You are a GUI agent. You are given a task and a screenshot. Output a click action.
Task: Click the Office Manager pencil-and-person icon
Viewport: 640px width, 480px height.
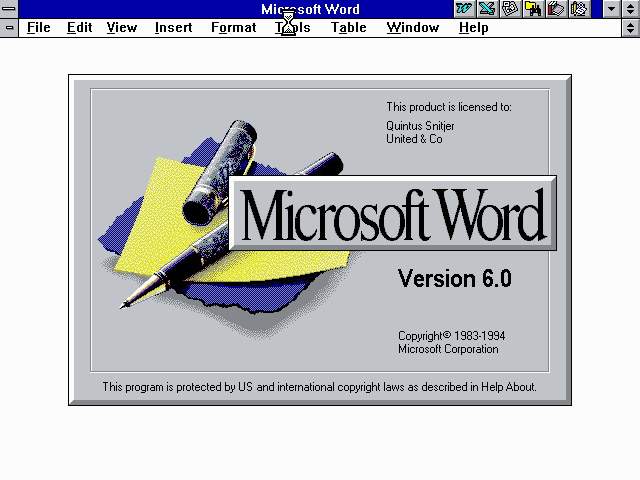coord(578,9)
